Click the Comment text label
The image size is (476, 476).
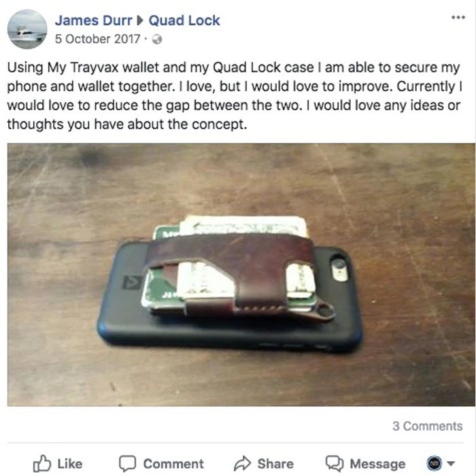coord(173,464)
